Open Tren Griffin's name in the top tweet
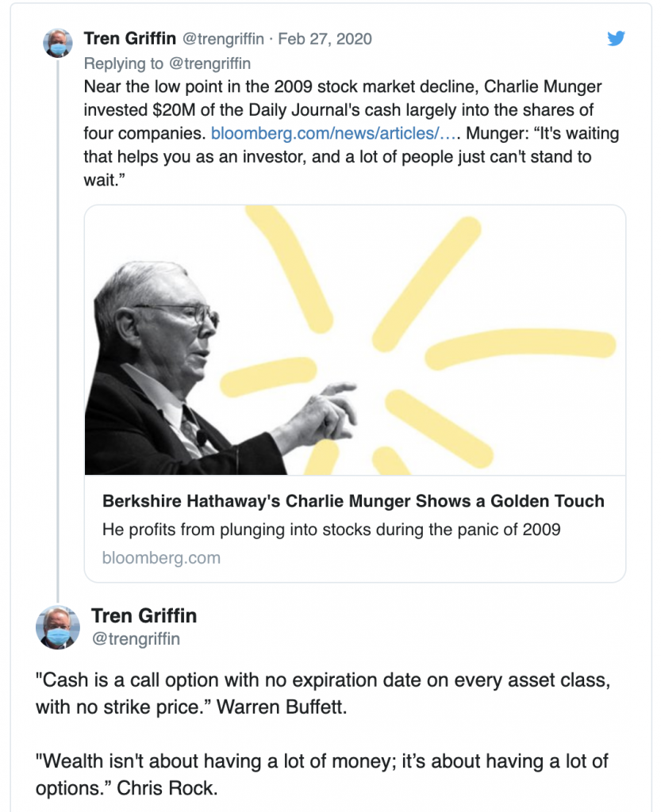This screenshot has width=661, height=812. tap(130, 39)
